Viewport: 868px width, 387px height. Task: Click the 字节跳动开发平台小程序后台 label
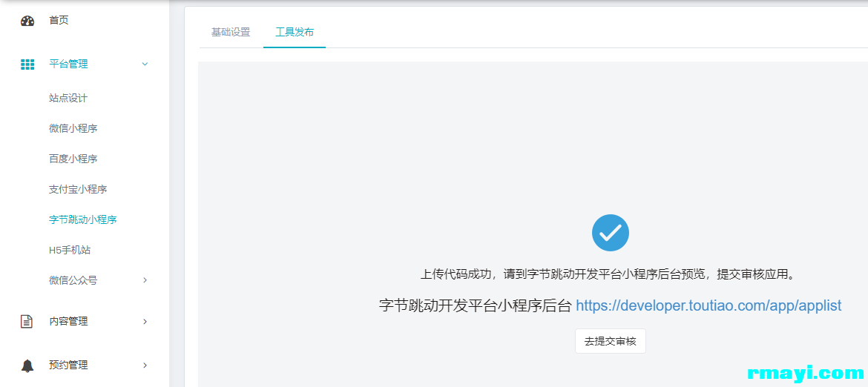(x=475, y=305)
